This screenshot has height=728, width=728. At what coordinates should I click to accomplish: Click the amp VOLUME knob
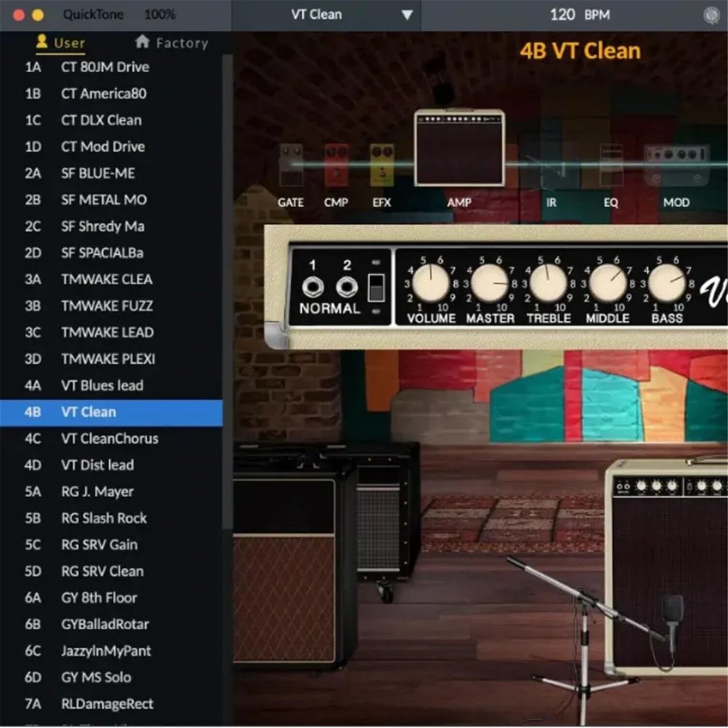click(x=431, y=283)
